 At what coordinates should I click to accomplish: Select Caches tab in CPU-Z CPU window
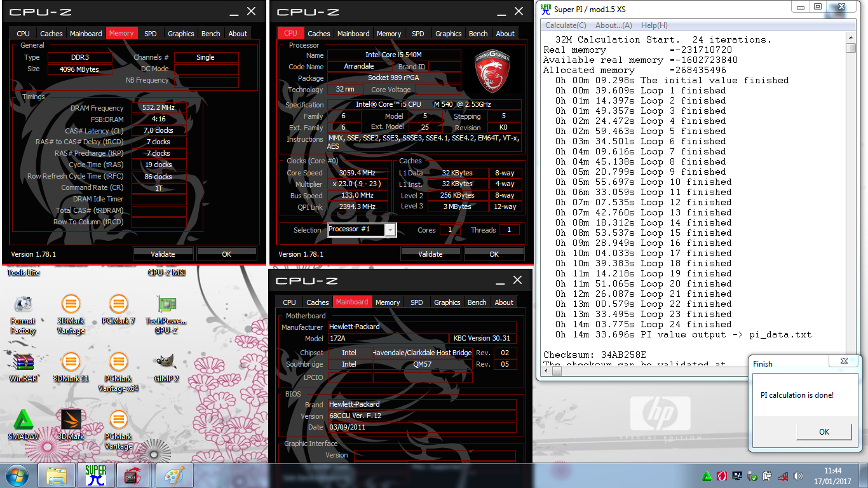pyautogui.click(x=318, y=34)
